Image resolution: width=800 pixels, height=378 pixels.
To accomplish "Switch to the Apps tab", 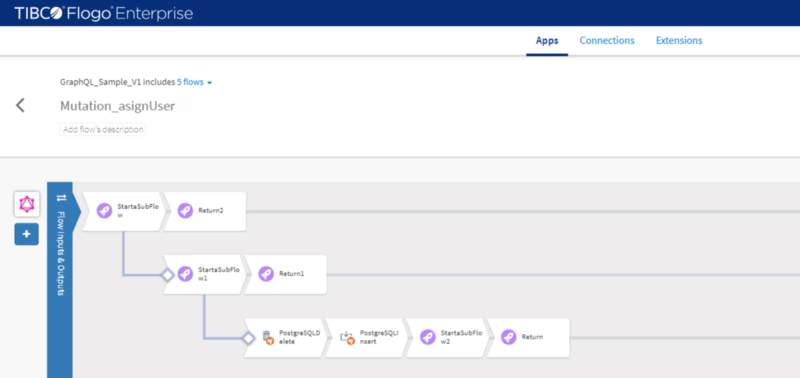I will click(x=547, y=40).
